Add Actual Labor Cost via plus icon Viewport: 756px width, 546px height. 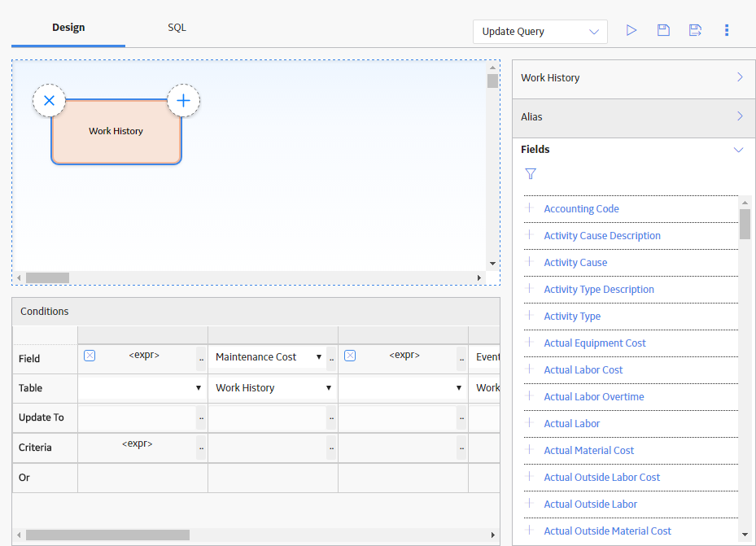click(530, 369)
